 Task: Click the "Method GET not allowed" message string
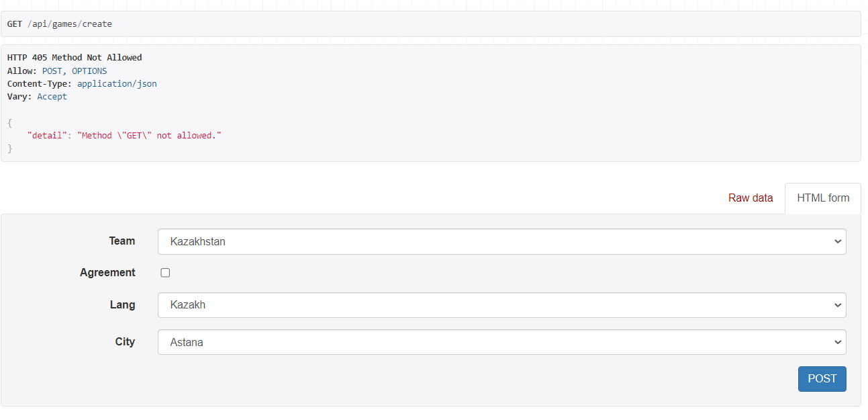(149, 135)
